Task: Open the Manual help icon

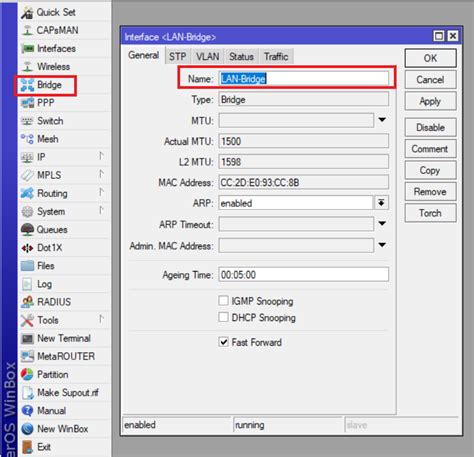Action: [x=27, y=411]
